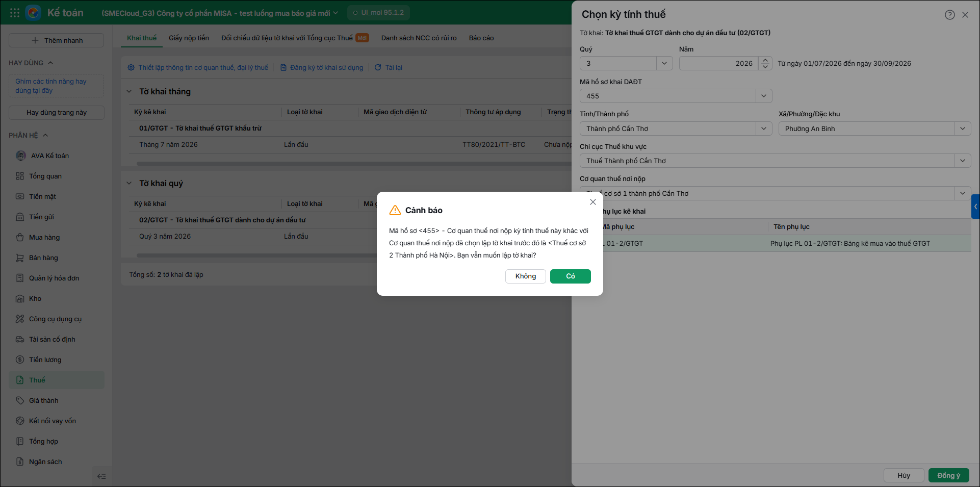Collapse the sidebar with the bottom icon
The height and width of the screenshot is (487, 980).
pyautogui.click(x=101, y=476)
